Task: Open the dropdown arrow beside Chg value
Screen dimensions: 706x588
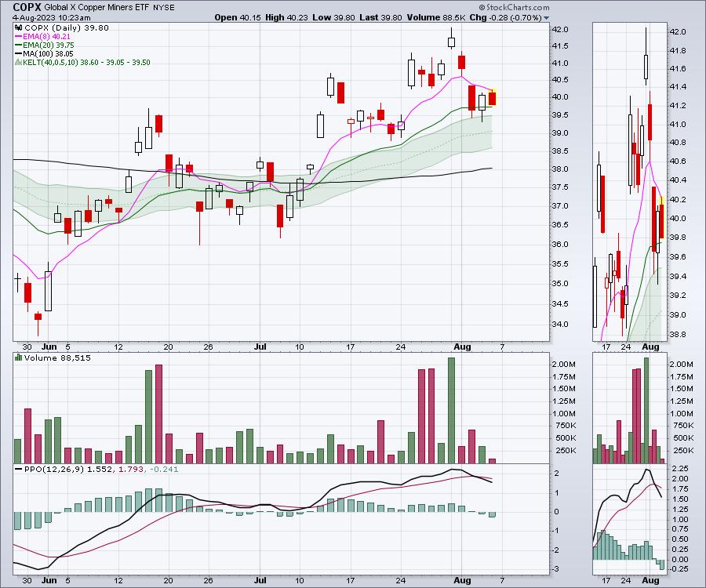Action: click(547, 17)
